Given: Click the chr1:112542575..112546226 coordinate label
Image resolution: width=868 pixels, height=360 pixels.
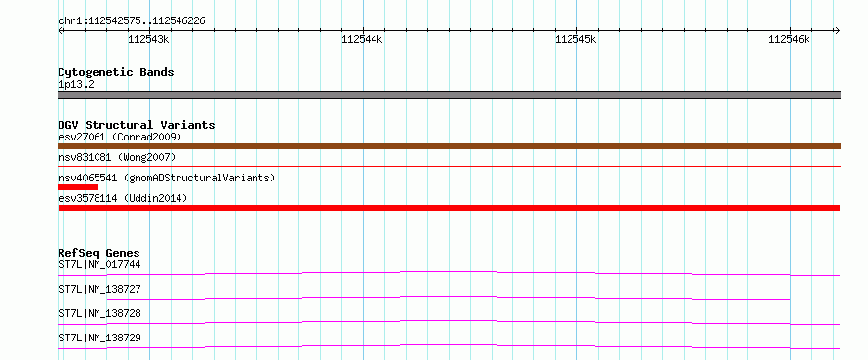Looking at the screenshot, I should pos(132,21).
